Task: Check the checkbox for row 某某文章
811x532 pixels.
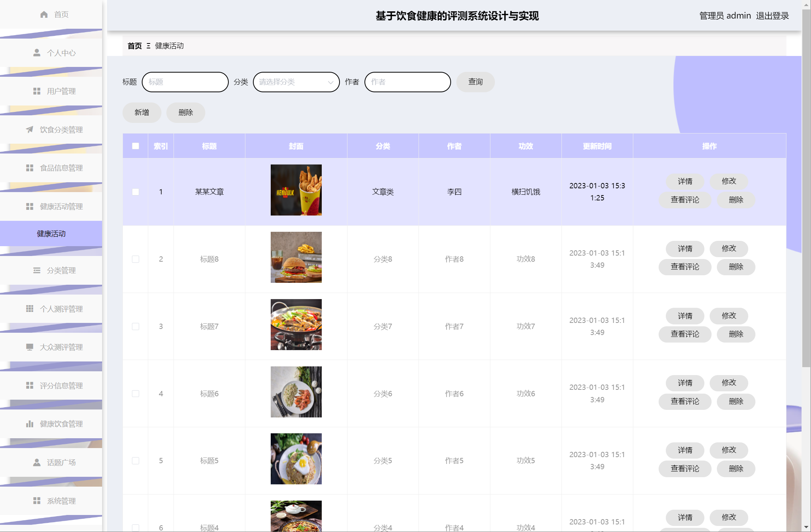Action: [135, 192]
